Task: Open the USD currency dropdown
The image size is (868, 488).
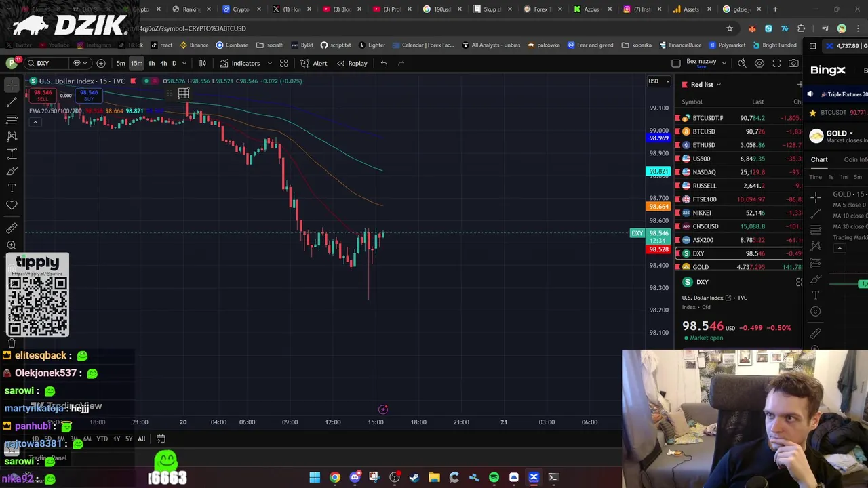Action: pyautogui.click(x=658, y=81)
